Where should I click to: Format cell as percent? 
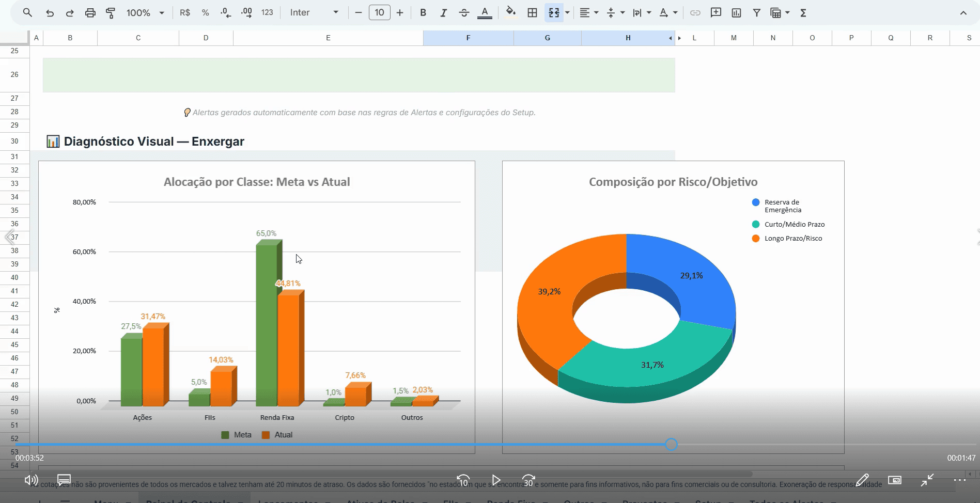click(205, 13)
